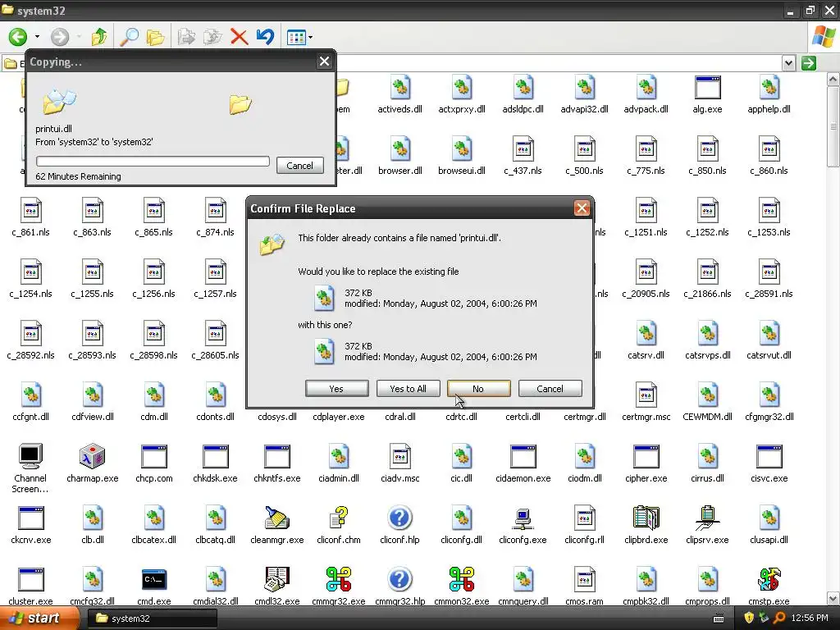Image resolution: width=840 pixels, height=630 pixels.
Task: Cancel the Copying operation
Action: tap(300, 166)
